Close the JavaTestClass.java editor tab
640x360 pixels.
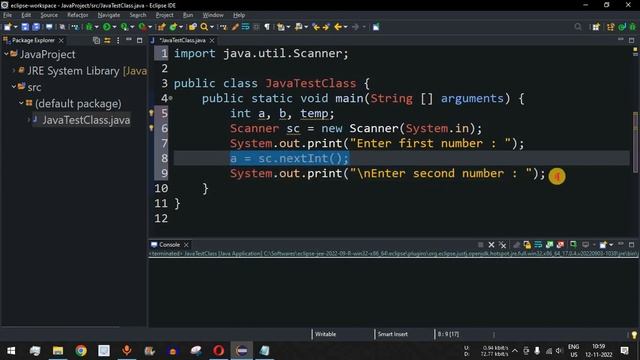(212, 40)
